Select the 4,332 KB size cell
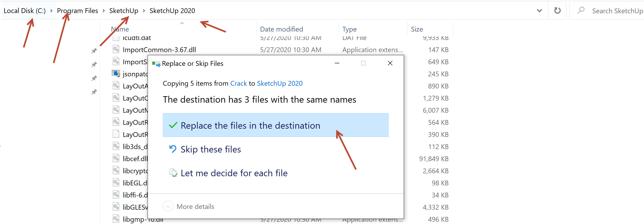 click(435, 207)
